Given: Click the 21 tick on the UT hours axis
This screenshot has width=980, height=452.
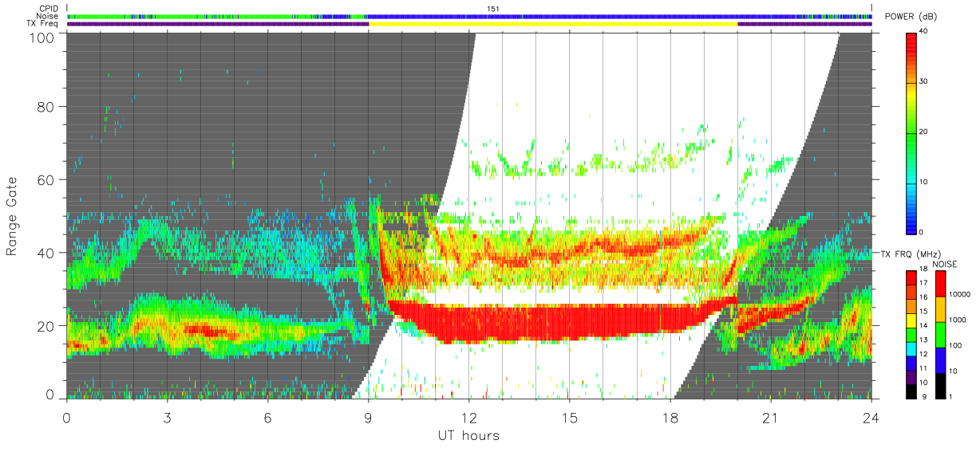Looking at the screenshot, I should click(771, 418).
